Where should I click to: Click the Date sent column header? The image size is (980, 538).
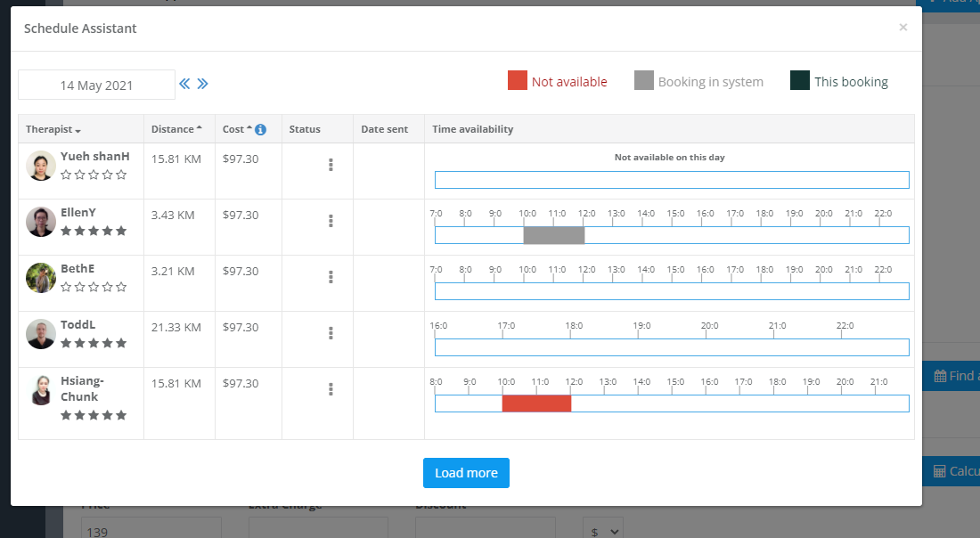click(384, 129)
